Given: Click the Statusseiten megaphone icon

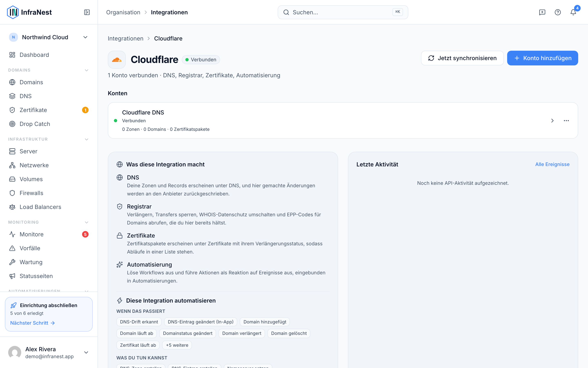Looking at the screenshot, I should 12,276.
